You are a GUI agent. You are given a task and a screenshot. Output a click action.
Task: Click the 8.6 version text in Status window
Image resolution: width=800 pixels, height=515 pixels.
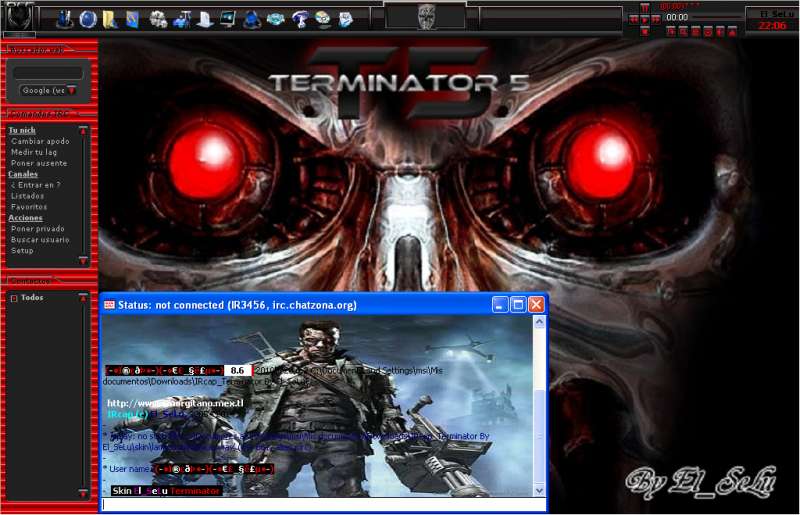[237, 370]
